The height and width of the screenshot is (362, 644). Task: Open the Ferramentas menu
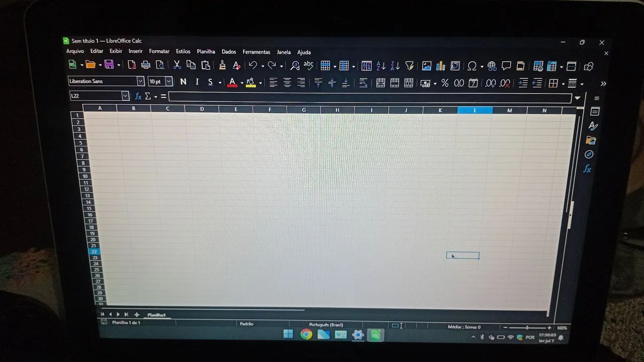[256, 52]
